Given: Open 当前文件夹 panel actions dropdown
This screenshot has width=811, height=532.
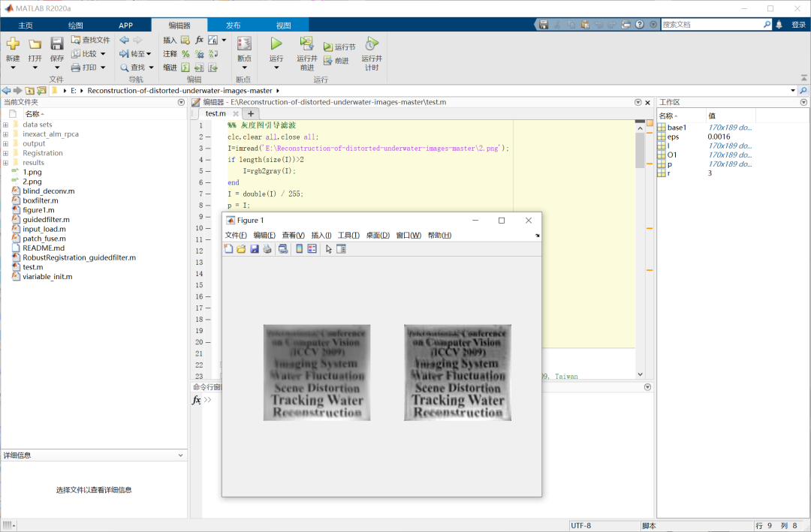Looking at the screenshot, I should pyautogui.click(x=181, y=102).
